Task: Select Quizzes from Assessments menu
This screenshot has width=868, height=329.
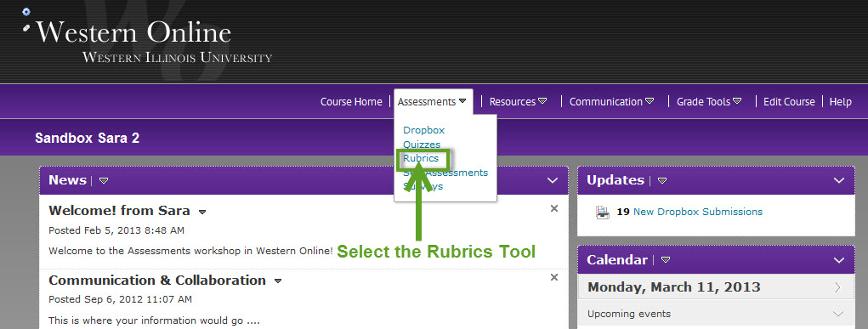Action: pos(422,145)
